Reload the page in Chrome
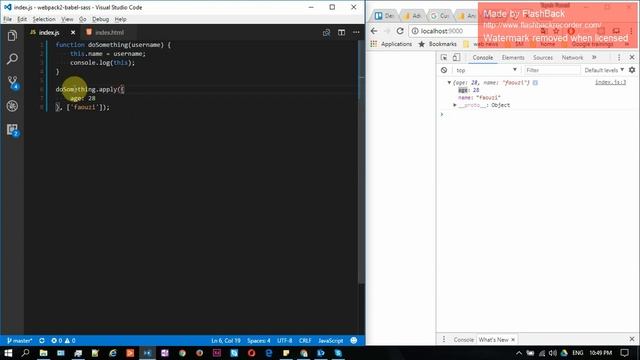Image resolution: width=640 pixels, height=360 pixels. pyautogui.click(x=400, y=31)
